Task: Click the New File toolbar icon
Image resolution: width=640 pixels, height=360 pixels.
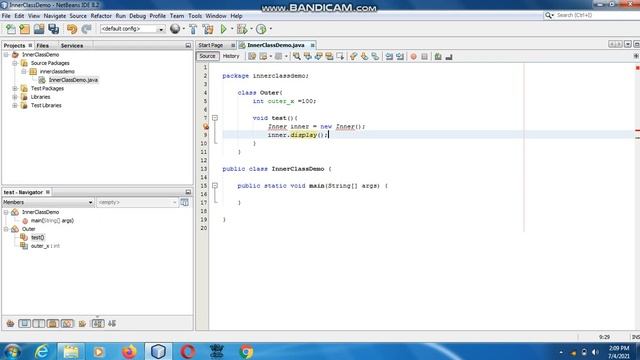Action: (x=11, y=29)
